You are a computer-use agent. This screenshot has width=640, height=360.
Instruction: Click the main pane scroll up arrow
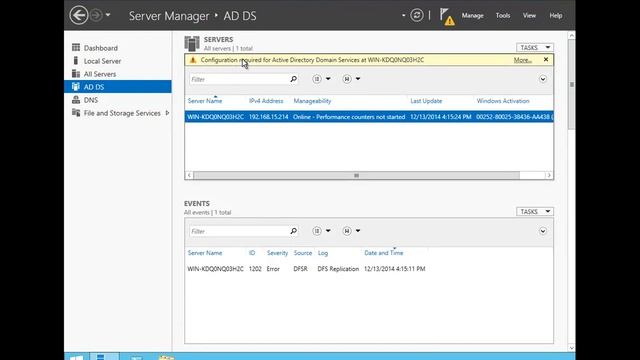[571, 36]
